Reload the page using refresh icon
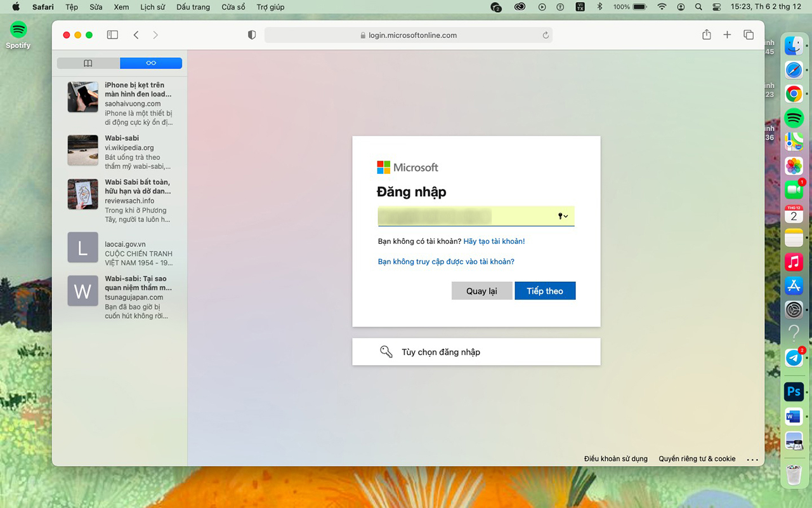812x508 pixels. coord(546,36)
